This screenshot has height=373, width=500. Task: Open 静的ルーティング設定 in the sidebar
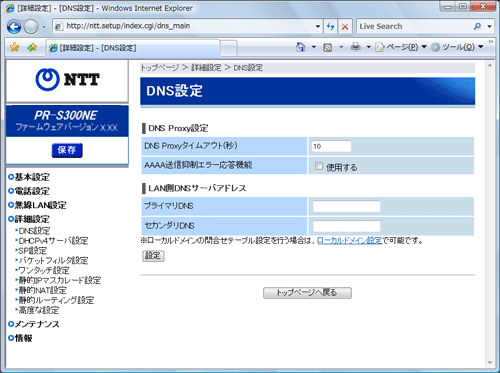[x=56, y=300]
